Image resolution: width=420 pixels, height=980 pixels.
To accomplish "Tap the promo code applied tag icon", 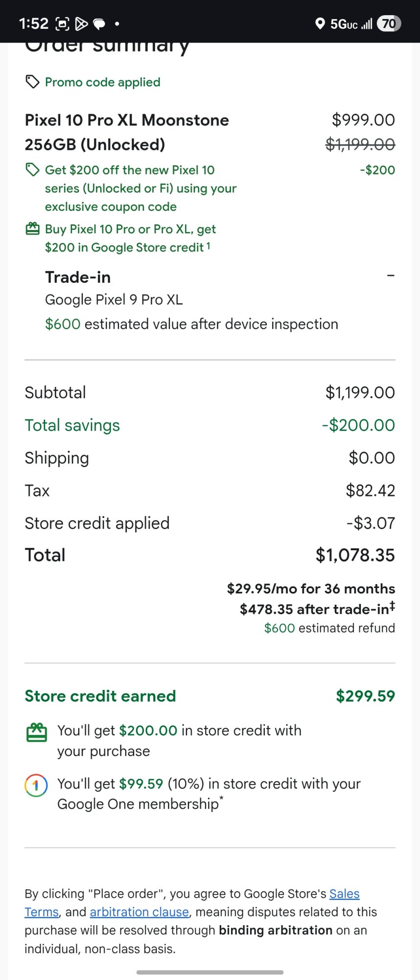I will (x=32, y=82).
